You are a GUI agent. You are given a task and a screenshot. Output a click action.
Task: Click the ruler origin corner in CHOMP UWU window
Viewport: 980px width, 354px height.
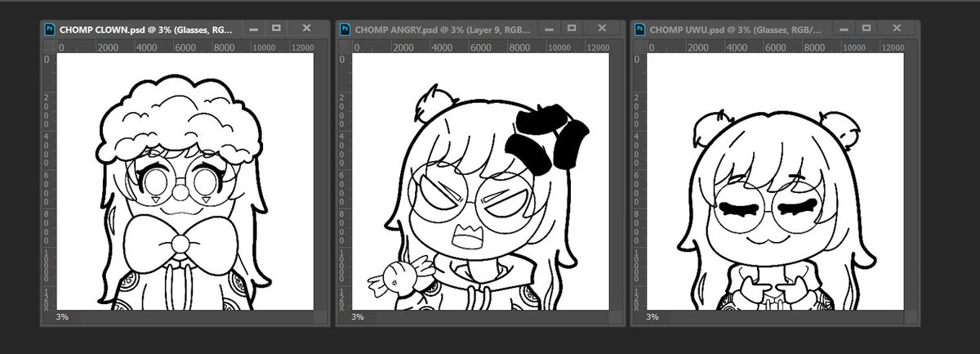(641, 47)
